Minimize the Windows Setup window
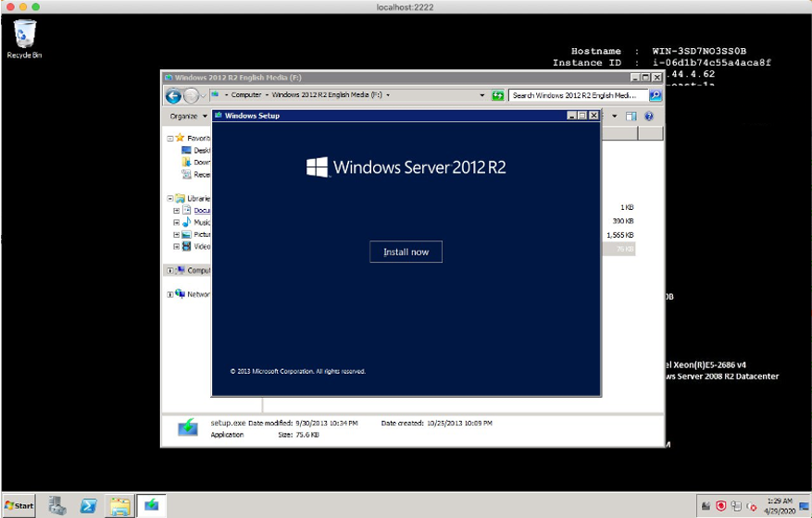 coord(571,116)
